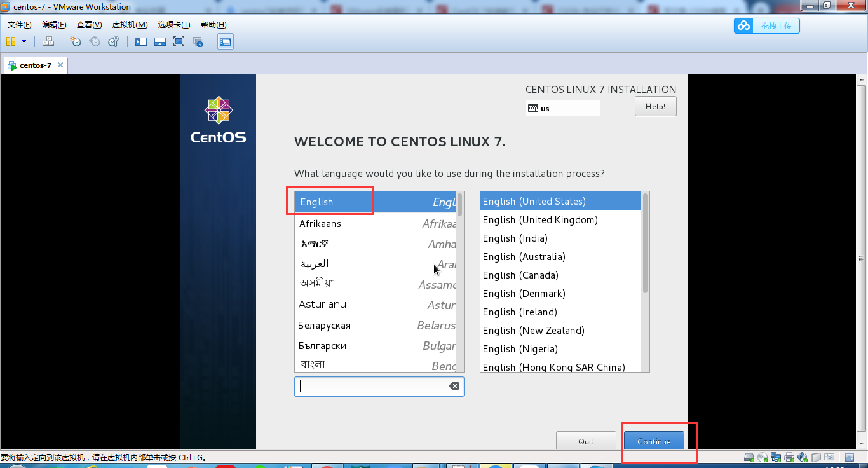The width and height of the screenshot is (868, 468).
Task: Click the revert to snapshot icon
Action: [95, 41]
